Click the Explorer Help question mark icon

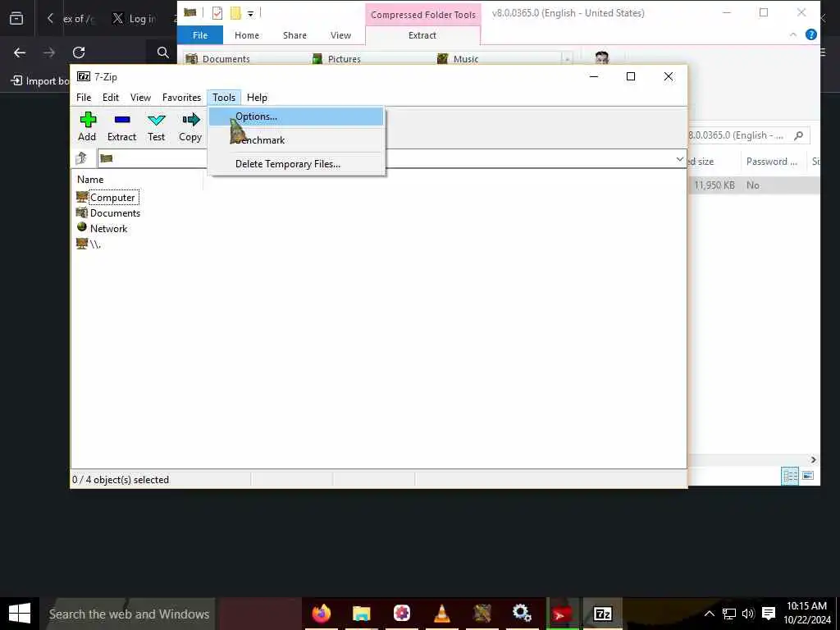point(811,34)
